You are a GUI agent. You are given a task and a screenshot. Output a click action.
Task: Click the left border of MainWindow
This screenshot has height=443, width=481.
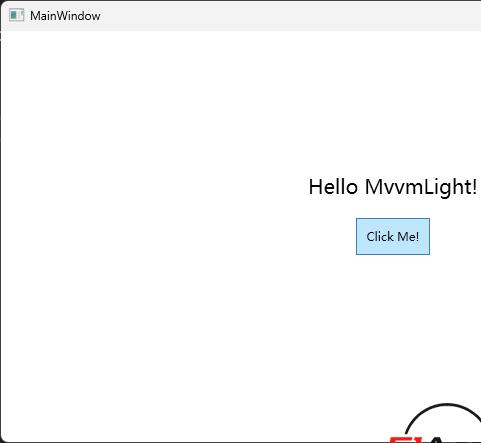1,233
